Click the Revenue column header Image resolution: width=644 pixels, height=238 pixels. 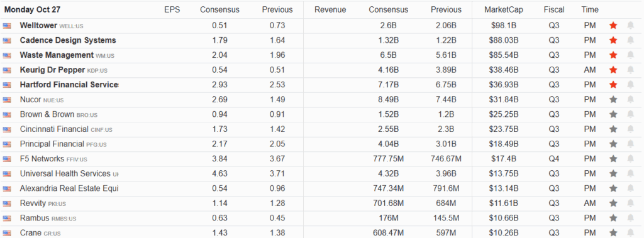tap(330, 9)
